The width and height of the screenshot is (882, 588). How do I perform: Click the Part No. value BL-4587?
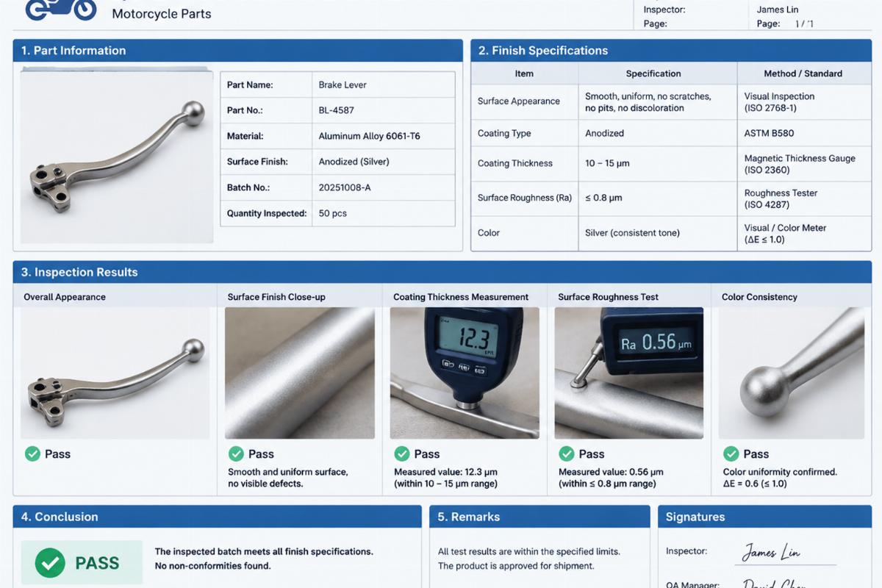point(336,110)
